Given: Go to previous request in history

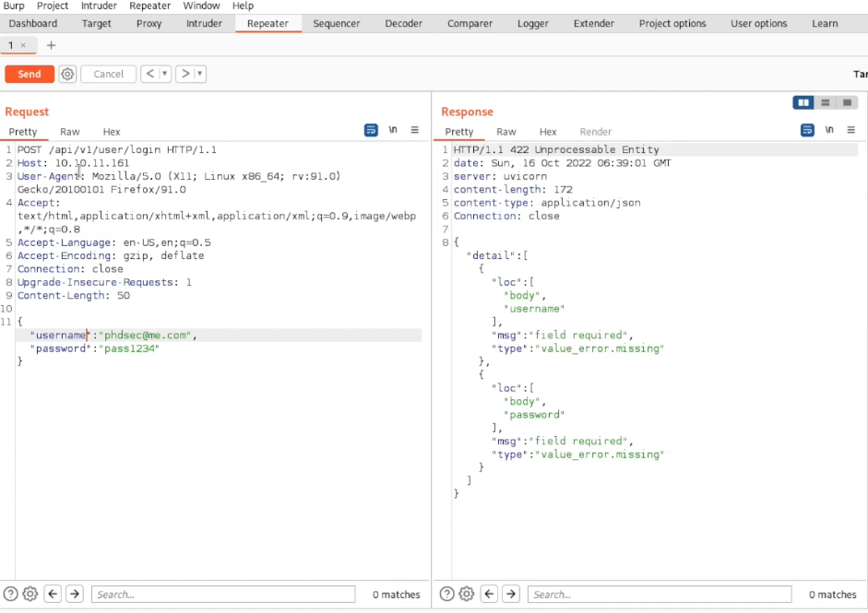Looking at the screenshot, I should 150,74.
